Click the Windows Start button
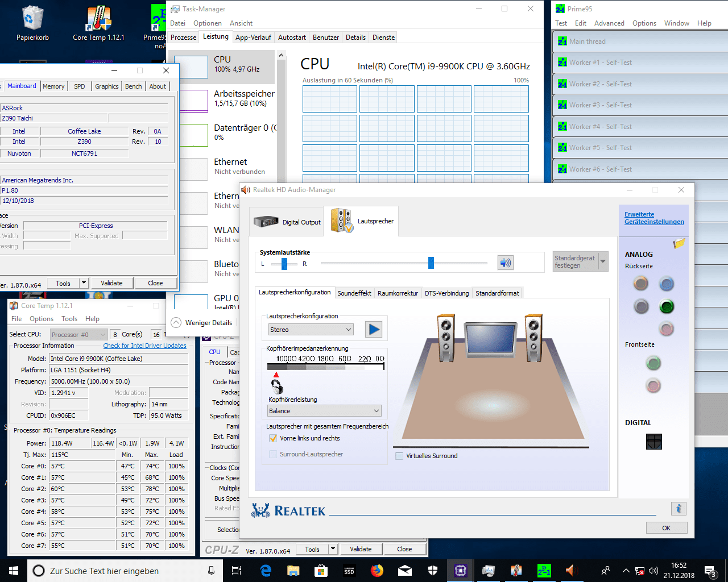The height and width of the screenshot is (582, 728). click(x=13, y=571)
